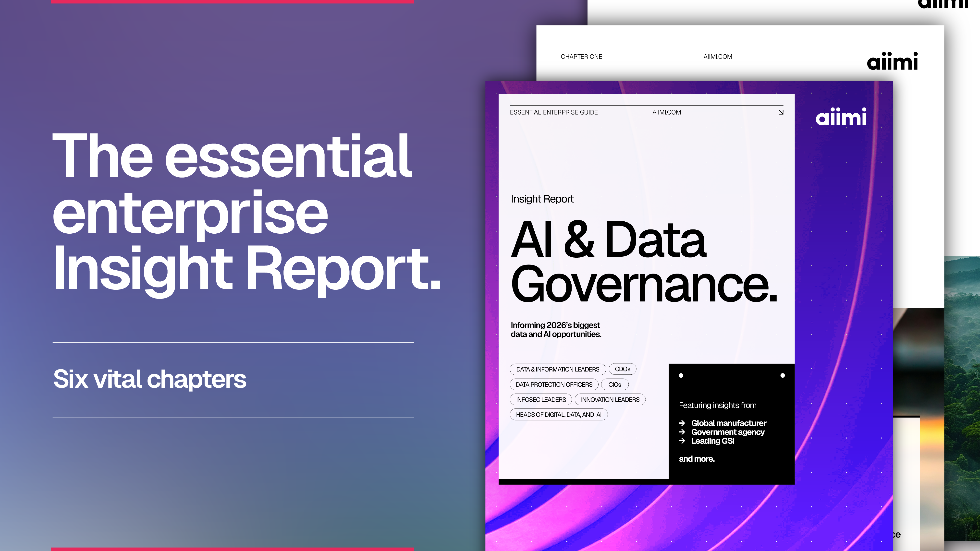
Task: Open AIIMI.COM link on chapter page
Action: point(718,57)
